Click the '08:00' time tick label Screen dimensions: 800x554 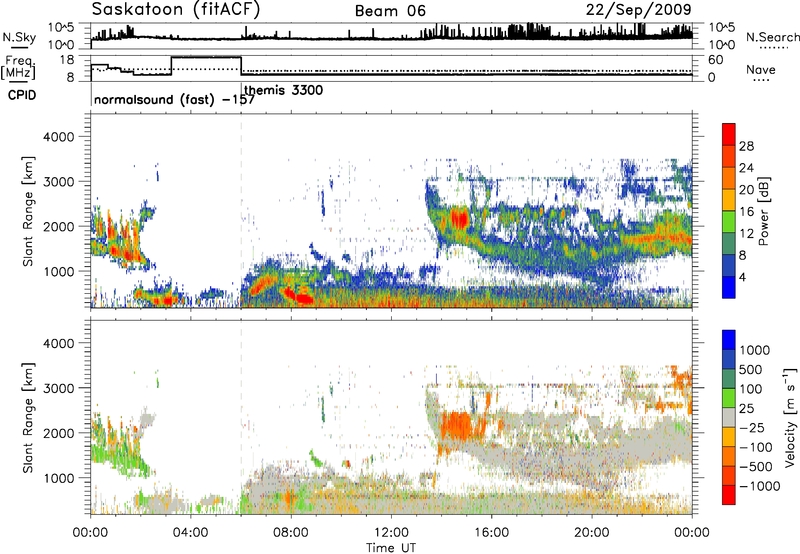291,533
